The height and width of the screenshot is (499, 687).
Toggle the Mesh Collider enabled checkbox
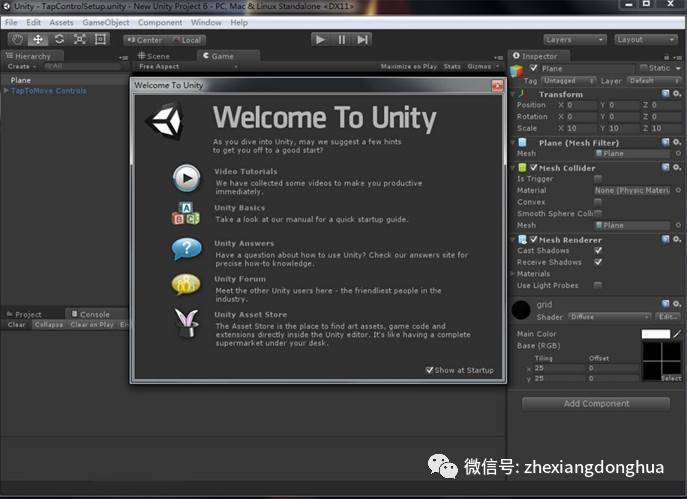point(534,167)
